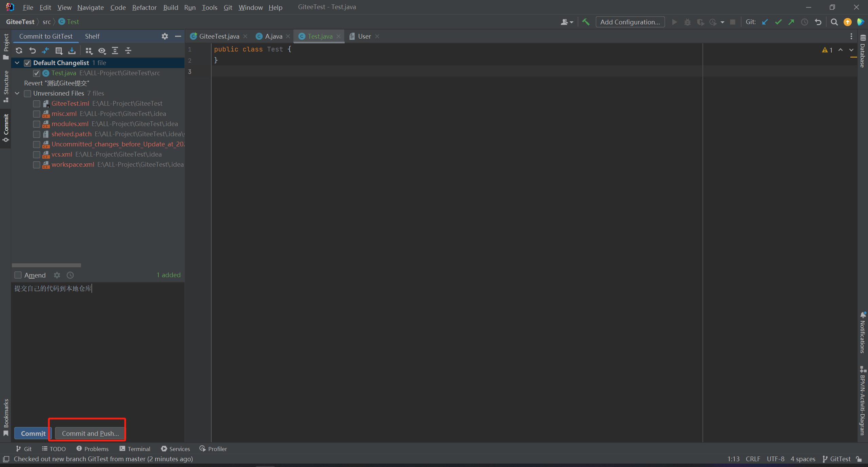Check the GiteeTest.iml checkbox
This screenshot has height=467, width=868.
(x=37, y=104)
